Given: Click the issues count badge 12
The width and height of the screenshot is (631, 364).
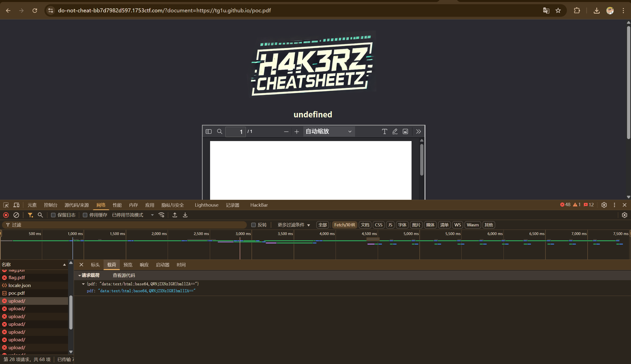Looking at the screenshot, I should (x=589, y=205).
